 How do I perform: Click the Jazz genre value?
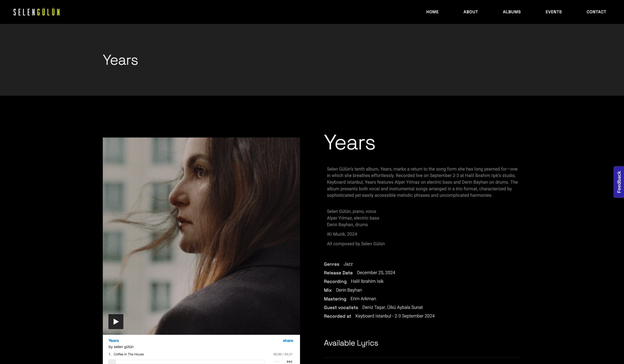[x=348, y=264]
